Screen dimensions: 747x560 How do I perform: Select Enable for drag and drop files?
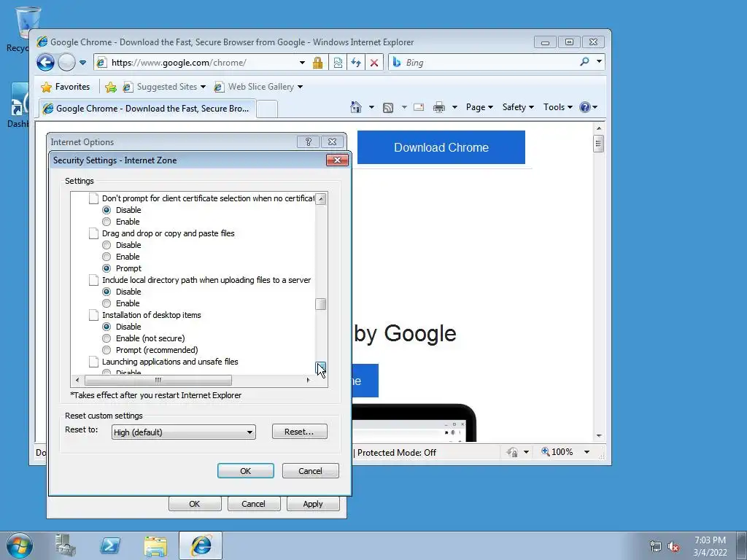pyautogui.click(x=107, y=257)
